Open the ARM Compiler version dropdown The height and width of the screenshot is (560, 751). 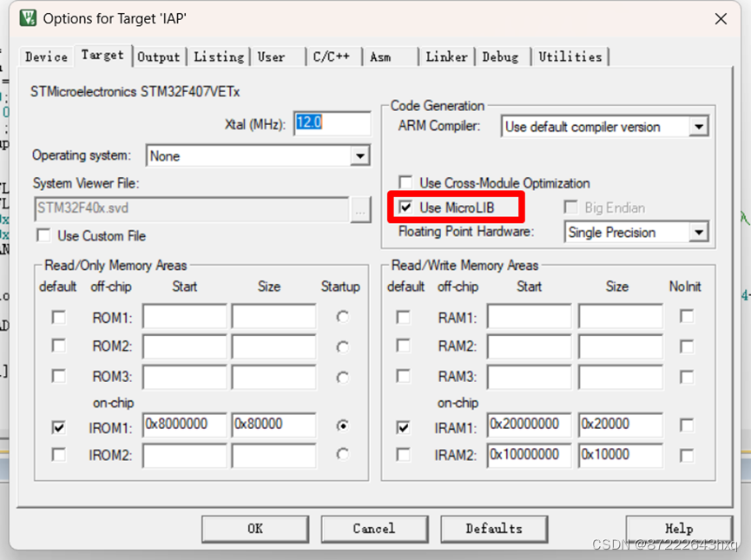(699, 126)
